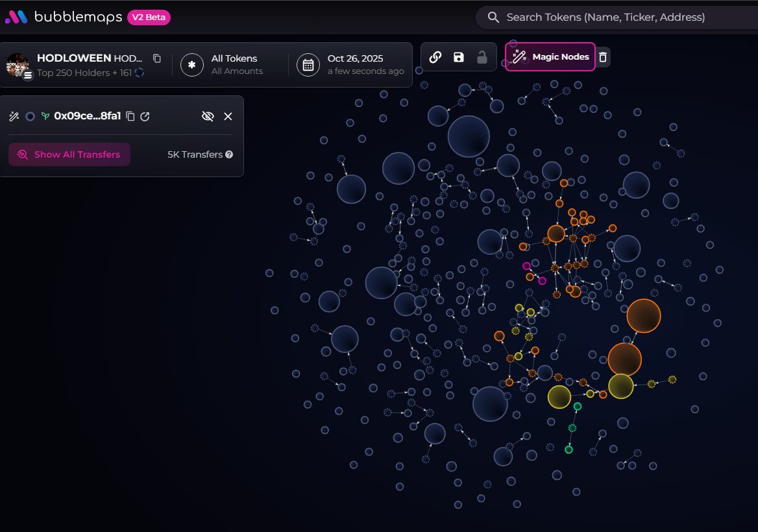
Task: Open help icon next to 5K Transfers
Action: click(x=229, y=154)
